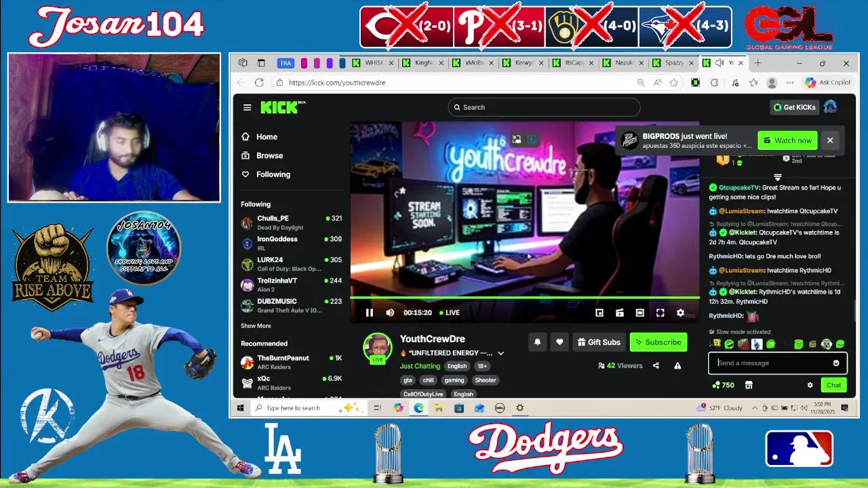The width and height of the screenshot is (868, 488).
Task: Open a new browser tab
Action: click(x=757, y=63)
